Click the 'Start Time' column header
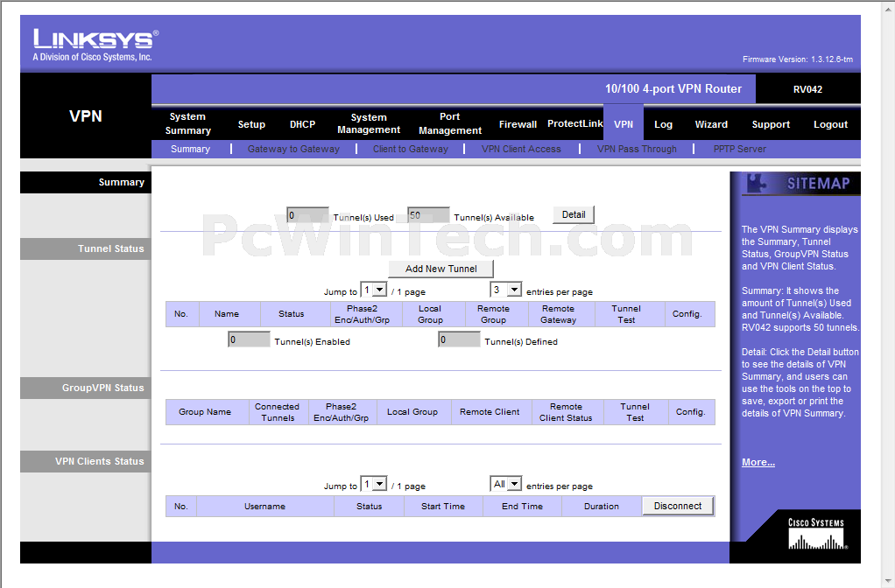 click(x=443, y=506)
